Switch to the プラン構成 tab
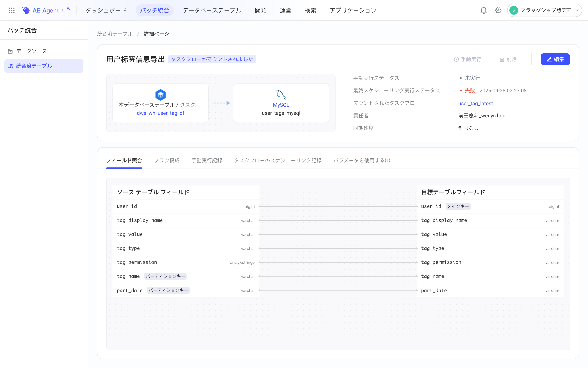This screenshot has width=588, height=368. click(167, 160)
